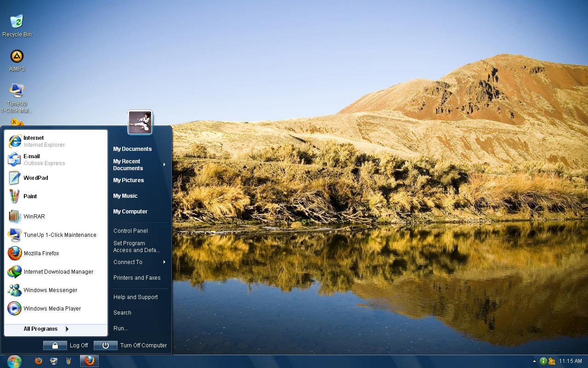
Task: Expand My Recent Documents
Action: 132,165
